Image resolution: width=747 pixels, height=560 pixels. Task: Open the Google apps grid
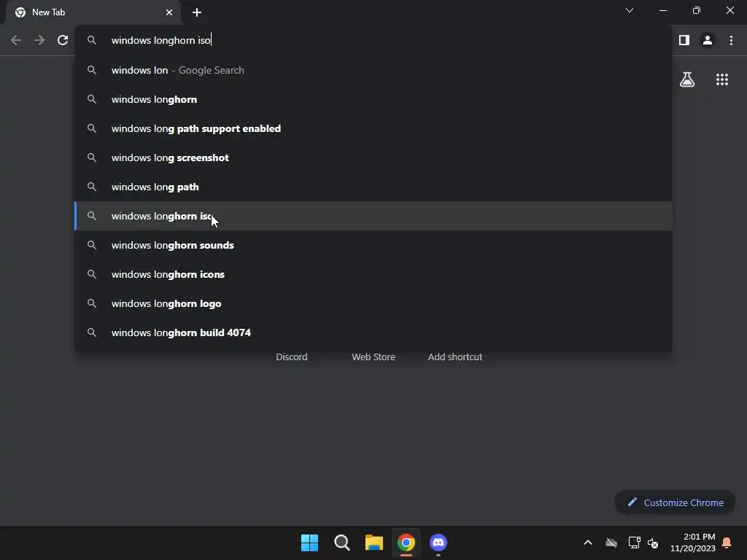(721, 79)
